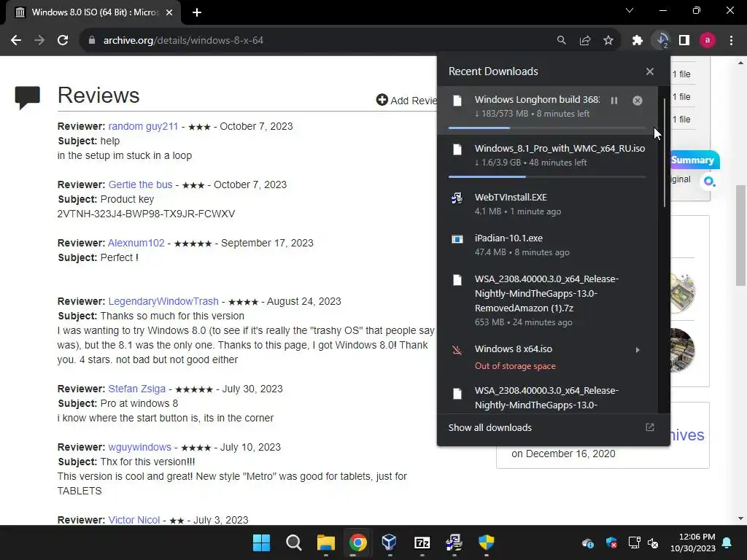Open reviewer random guy211 profile

143,126
